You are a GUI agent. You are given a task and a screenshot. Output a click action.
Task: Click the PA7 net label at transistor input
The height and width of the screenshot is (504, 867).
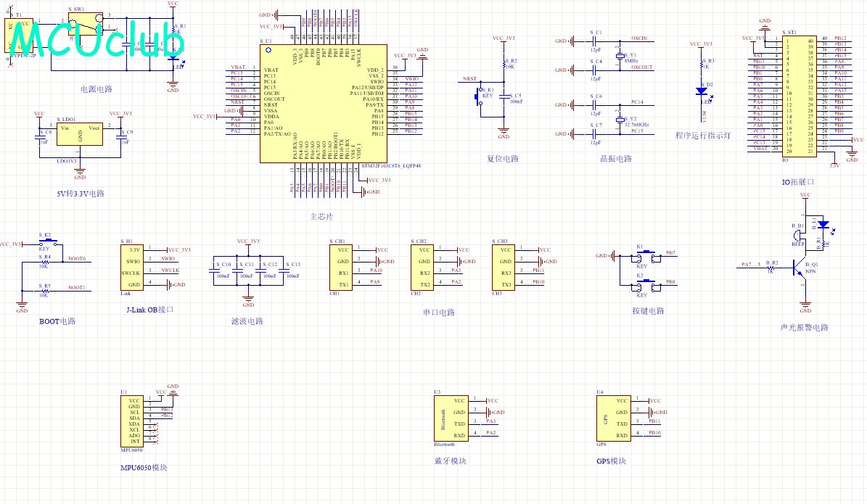pyautogui.click(x=747, y=265)
